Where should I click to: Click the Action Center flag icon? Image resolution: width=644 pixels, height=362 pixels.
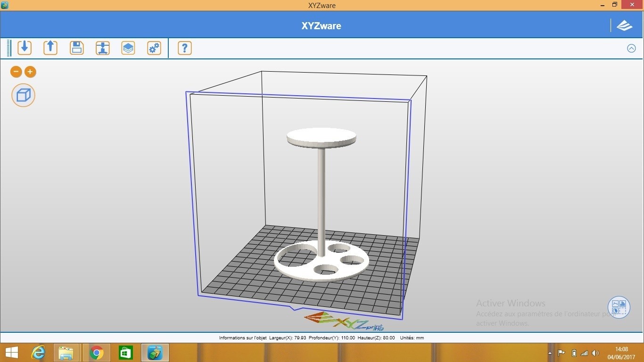[561, 353]
